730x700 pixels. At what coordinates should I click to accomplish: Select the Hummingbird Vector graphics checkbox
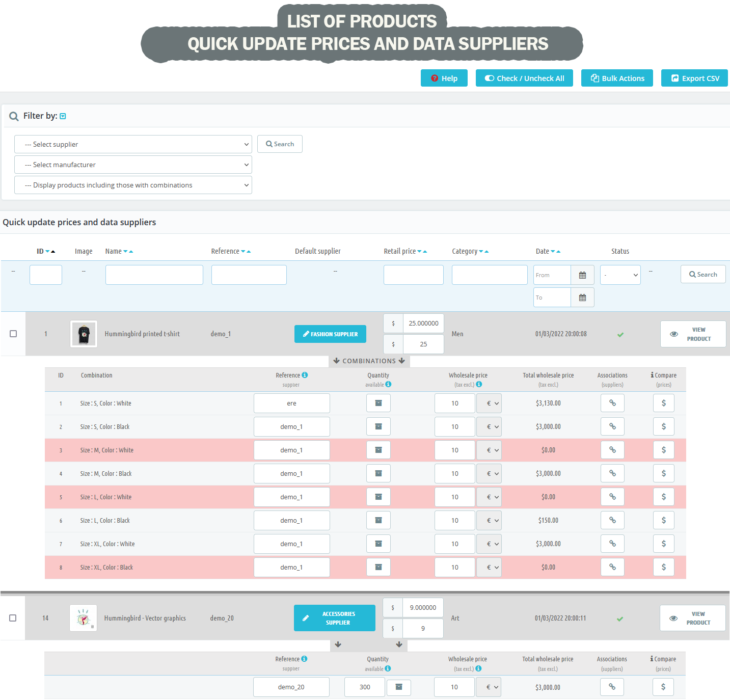point(13,618)
